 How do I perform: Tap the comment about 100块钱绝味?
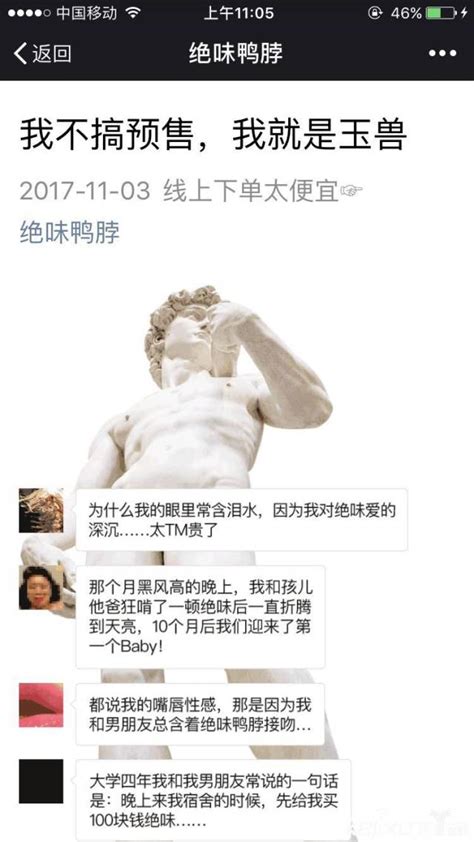(x=213, y=799)
